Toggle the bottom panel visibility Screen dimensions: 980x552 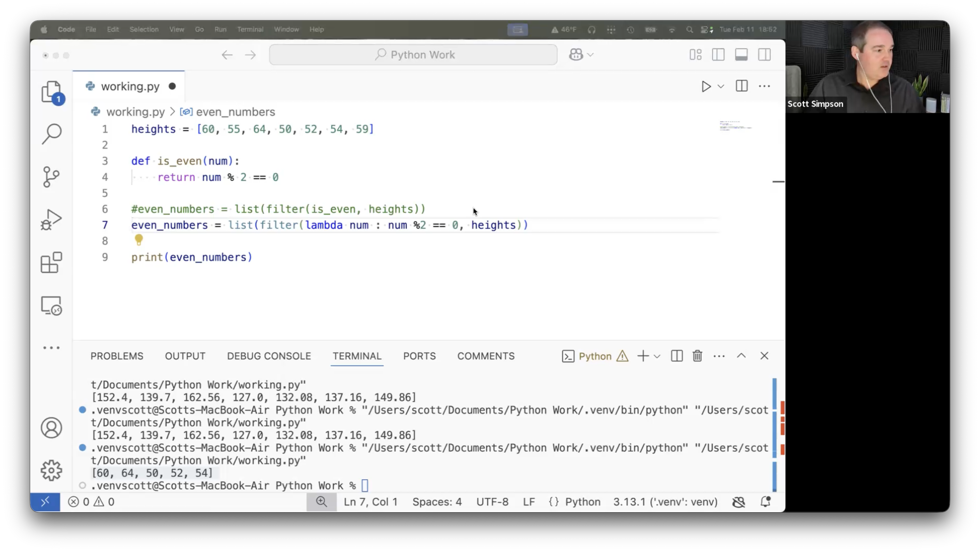pyautogui.click(x=741, y=54)
